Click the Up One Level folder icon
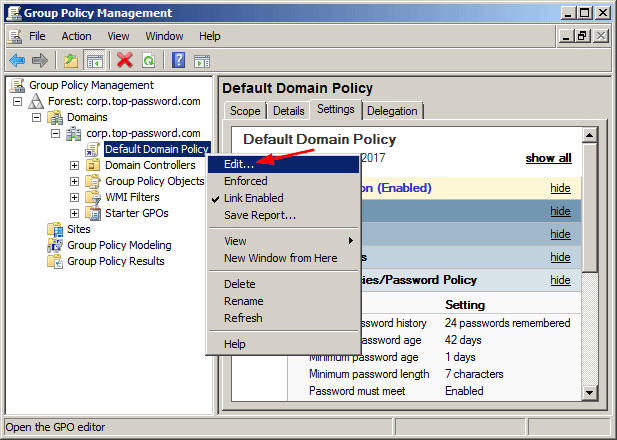The image size is (617, 440). point(72,60)
